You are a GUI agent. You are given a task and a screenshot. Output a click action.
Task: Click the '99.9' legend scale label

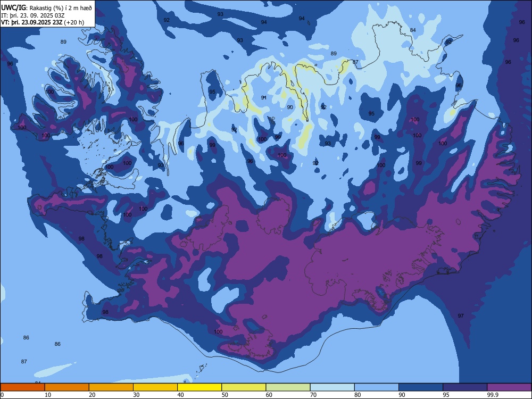click(493, 395)
